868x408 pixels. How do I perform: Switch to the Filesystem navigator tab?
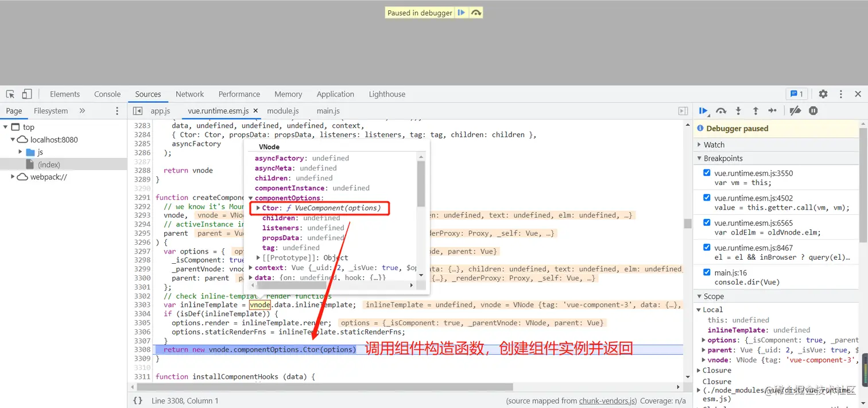click(x=51, y=111)
